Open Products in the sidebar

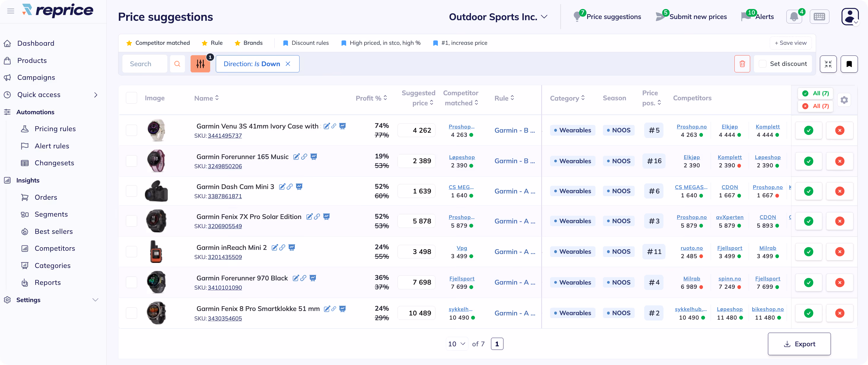[32, 61]
